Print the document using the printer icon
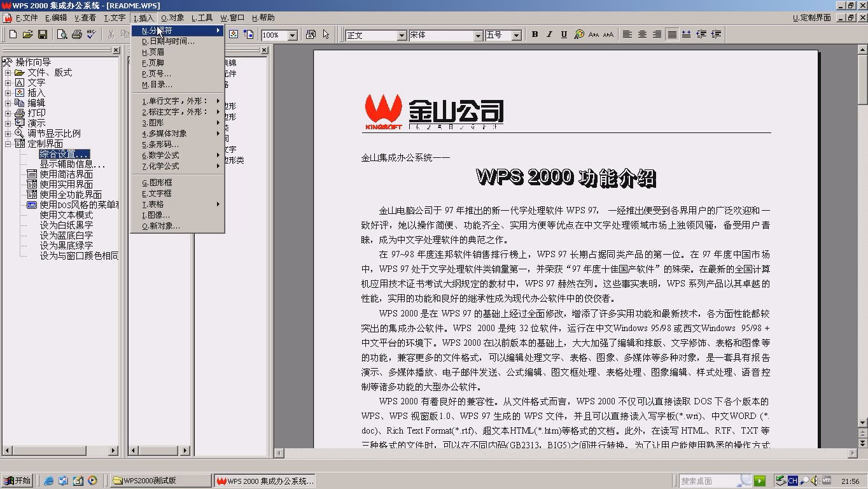The image size is (868, 489). pos(76,34)
